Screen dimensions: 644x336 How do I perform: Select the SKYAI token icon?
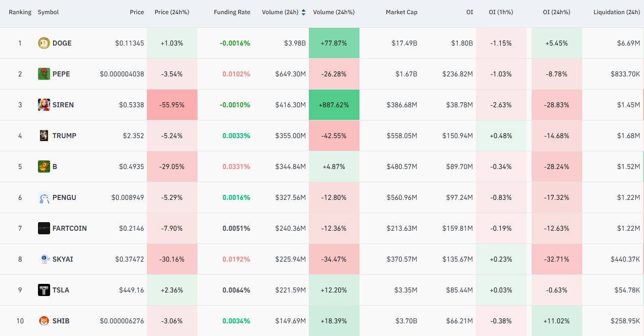pyautogui.click(x=44, y=259)
